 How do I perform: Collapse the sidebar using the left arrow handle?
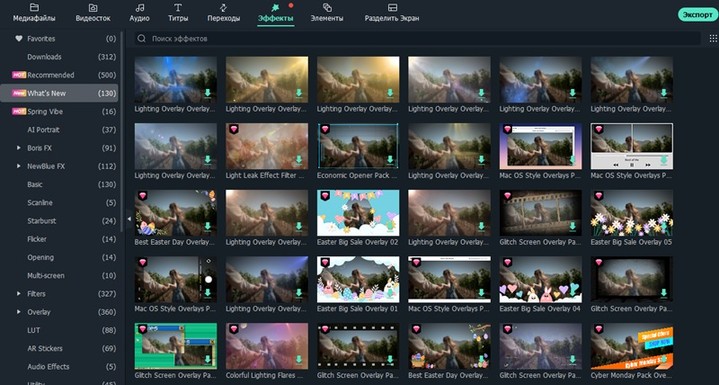[x=129, y=219]
